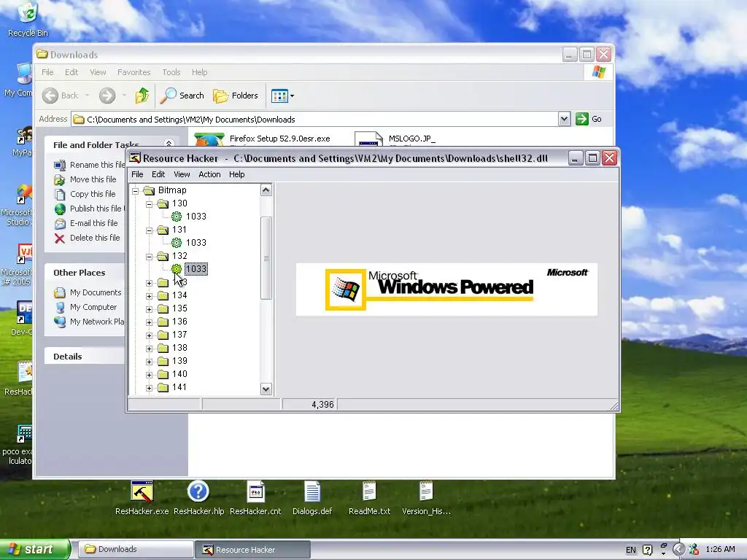Image resolution: width=747 pixels, height=560 pixels.
Task: Select the Dialogs.def file icon
Action: [312, 491]
